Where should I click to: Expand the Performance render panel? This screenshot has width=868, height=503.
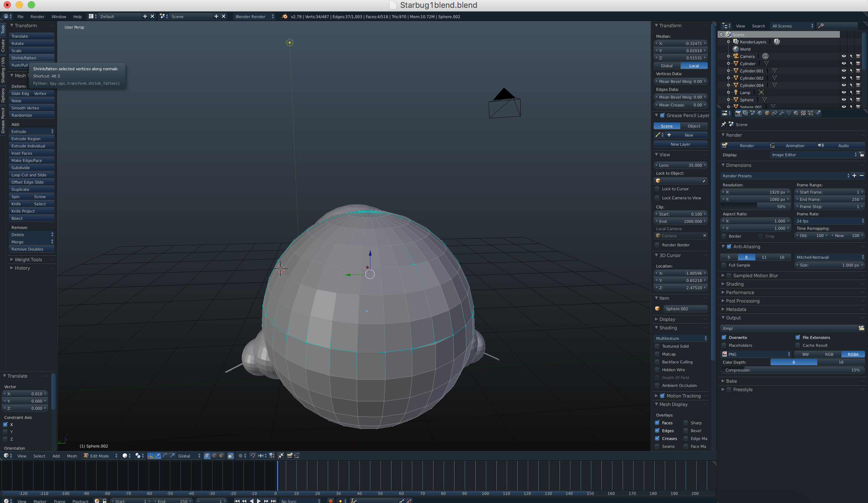click(x=740, y=292)
